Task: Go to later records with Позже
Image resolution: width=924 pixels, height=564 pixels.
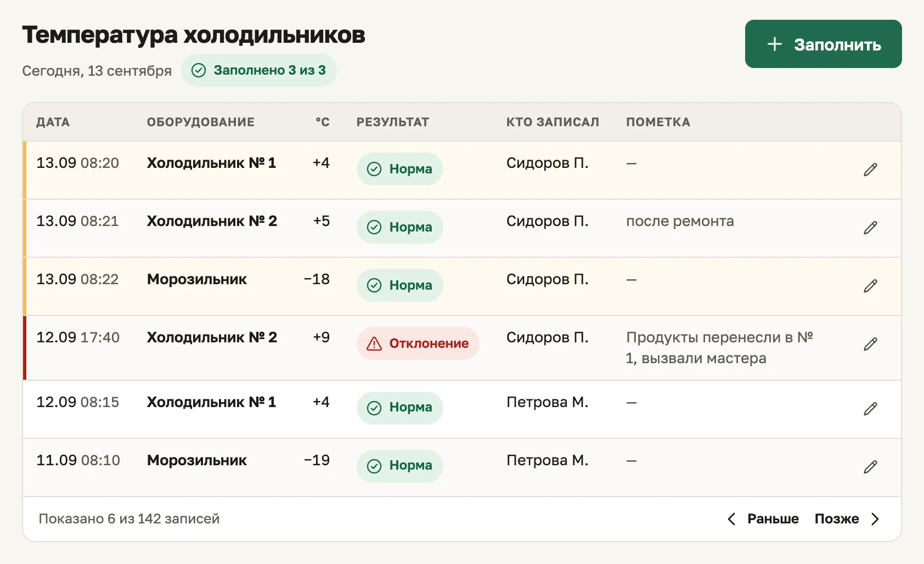Action: click(847, 519)
